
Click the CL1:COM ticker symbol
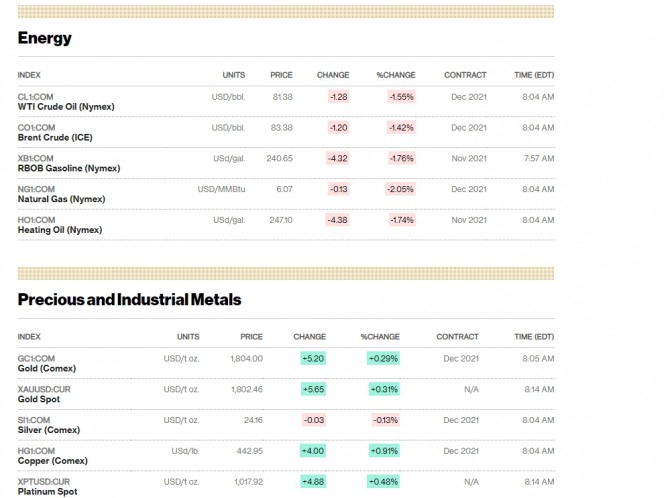36,97
